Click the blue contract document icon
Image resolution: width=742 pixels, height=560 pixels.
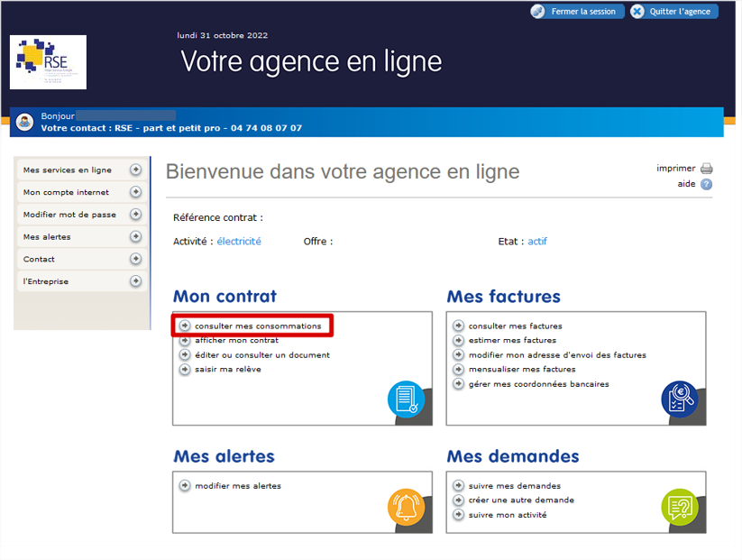click(x=406, y=399)
